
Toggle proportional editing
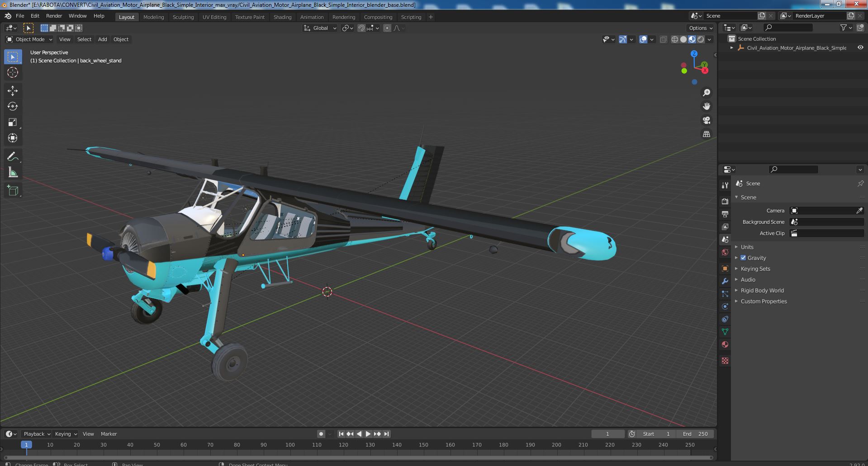point(387,28)
